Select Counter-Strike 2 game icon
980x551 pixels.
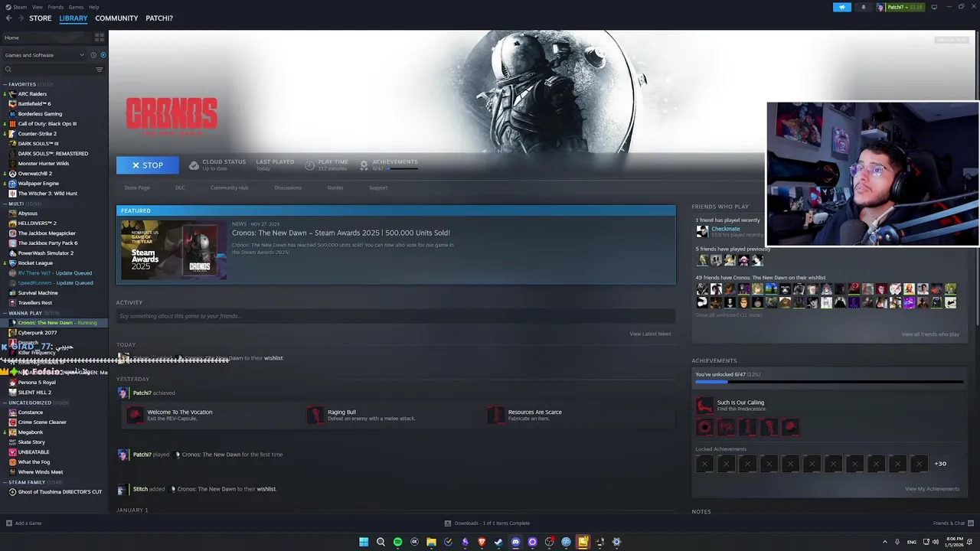[x=12, y=134]
